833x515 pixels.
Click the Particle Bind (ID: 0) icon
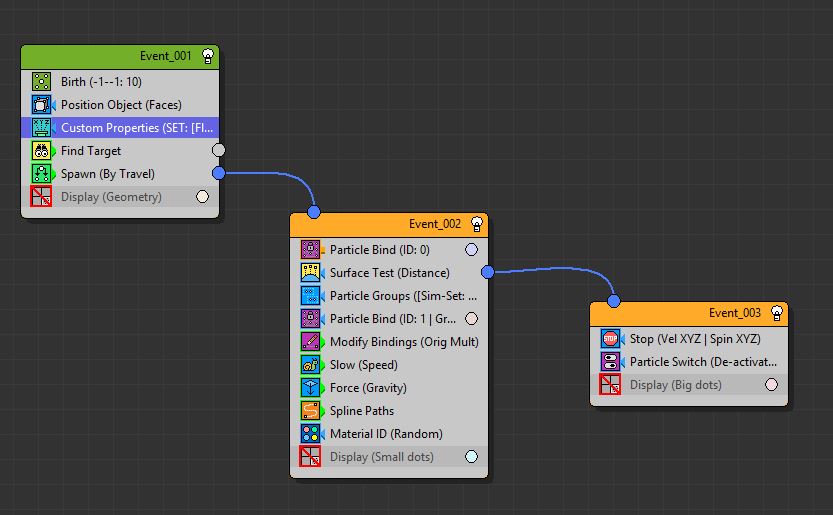311,250
